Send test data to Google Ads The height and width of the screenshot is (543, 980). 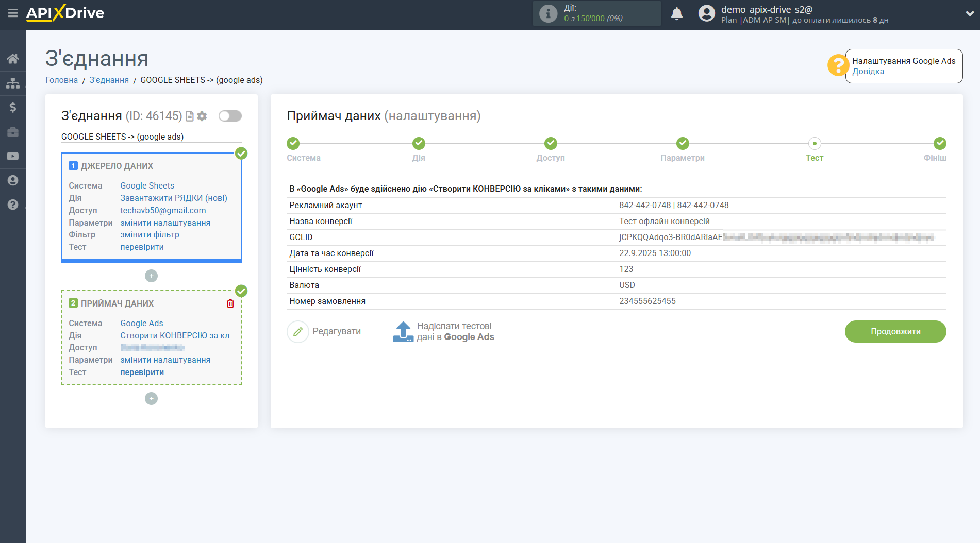click(443, 332)
